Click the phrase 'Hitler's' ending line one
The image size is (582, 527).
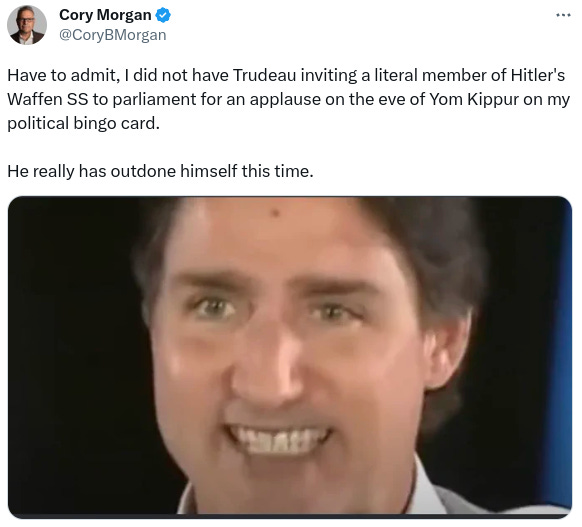538,75
